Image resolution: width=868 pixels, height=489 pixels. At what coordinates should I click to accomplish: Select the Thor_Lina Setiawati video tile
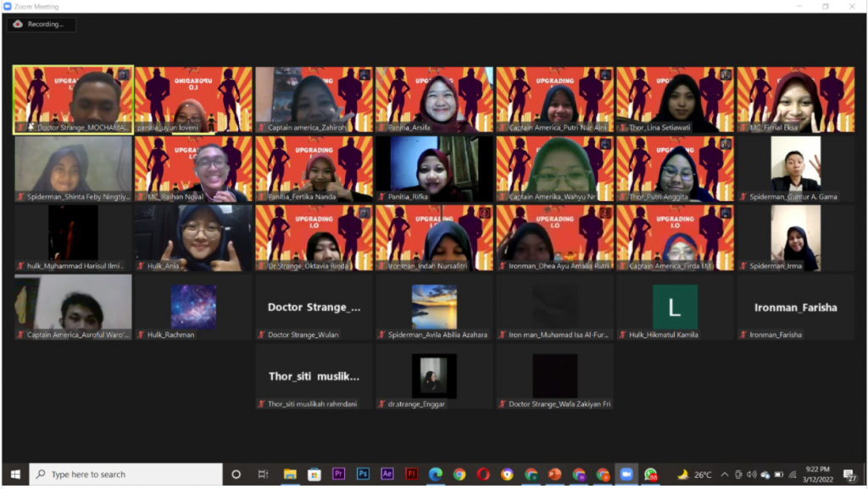click(675, 100)
